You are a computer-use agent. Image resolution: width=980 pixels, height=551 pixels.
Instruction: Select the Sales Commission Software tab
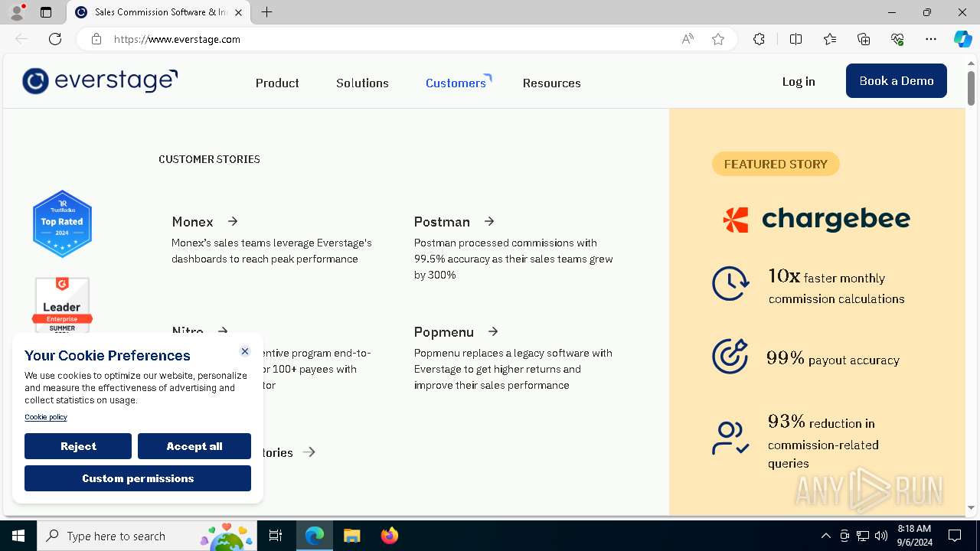tap(159, 12)
